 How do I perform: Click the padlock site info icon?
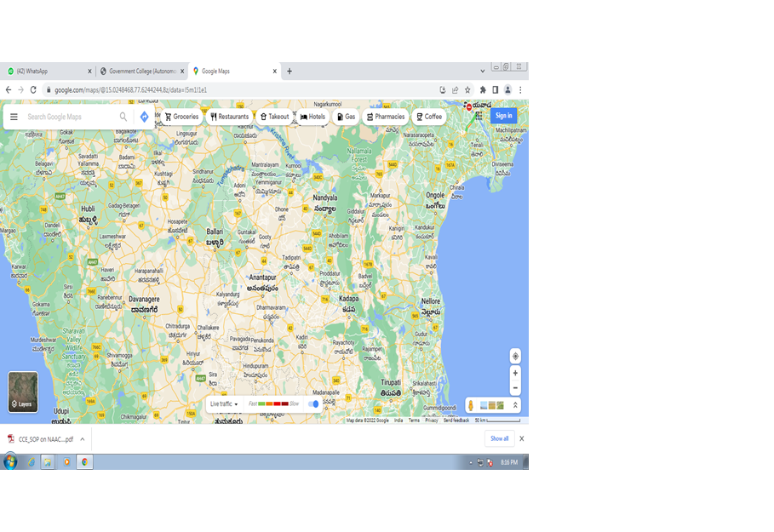point(49,90)
